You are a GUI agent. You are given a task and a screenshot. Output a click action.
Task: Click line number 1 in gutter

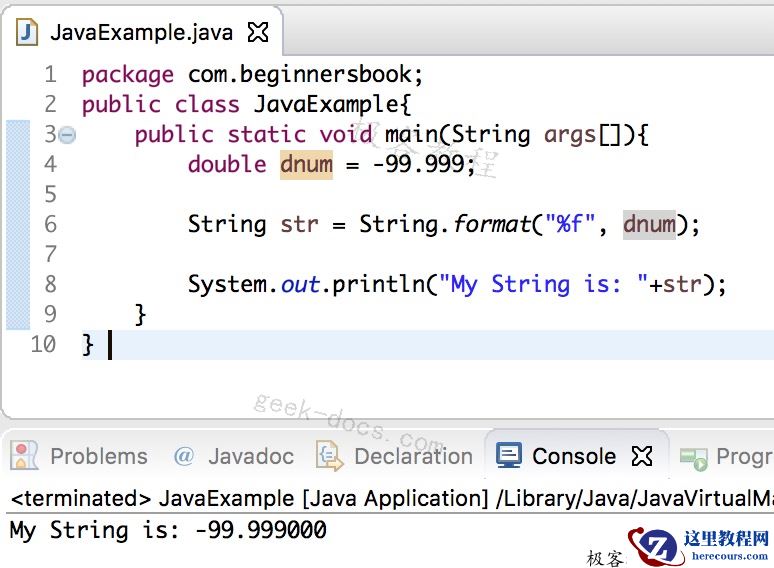point(50,75)
